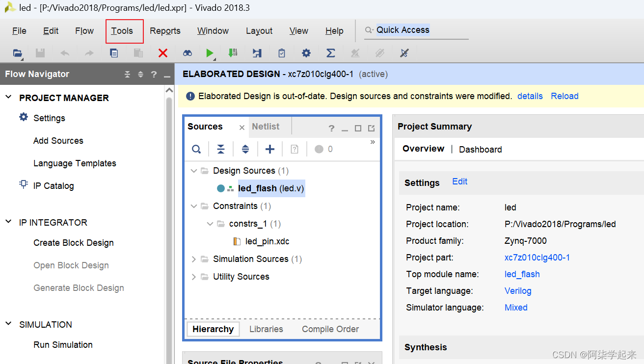Open the Reports menu
644x364 pixels.
tap(165, 31)
